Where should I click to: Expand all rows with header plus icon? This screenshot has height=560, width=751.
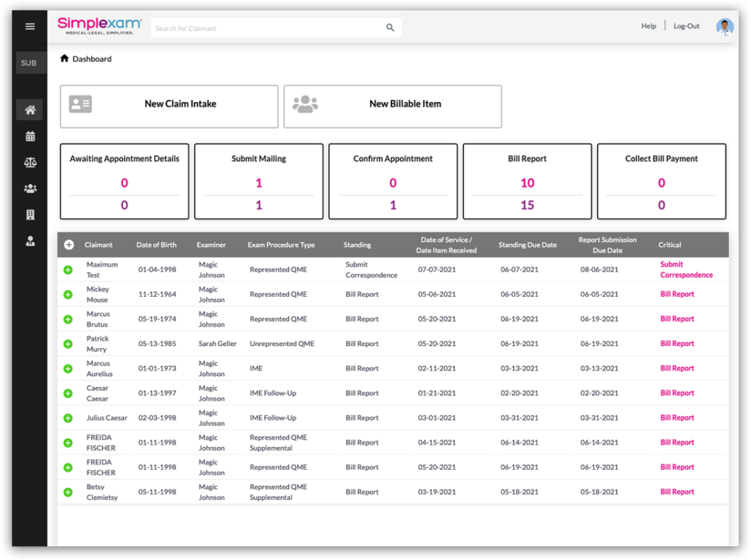click(69, 245)
